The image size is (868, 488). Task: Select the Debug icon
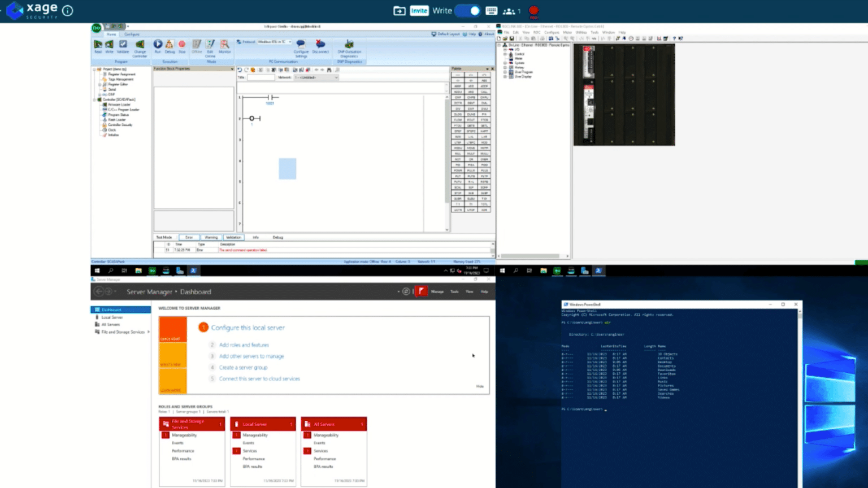[170, 44]
